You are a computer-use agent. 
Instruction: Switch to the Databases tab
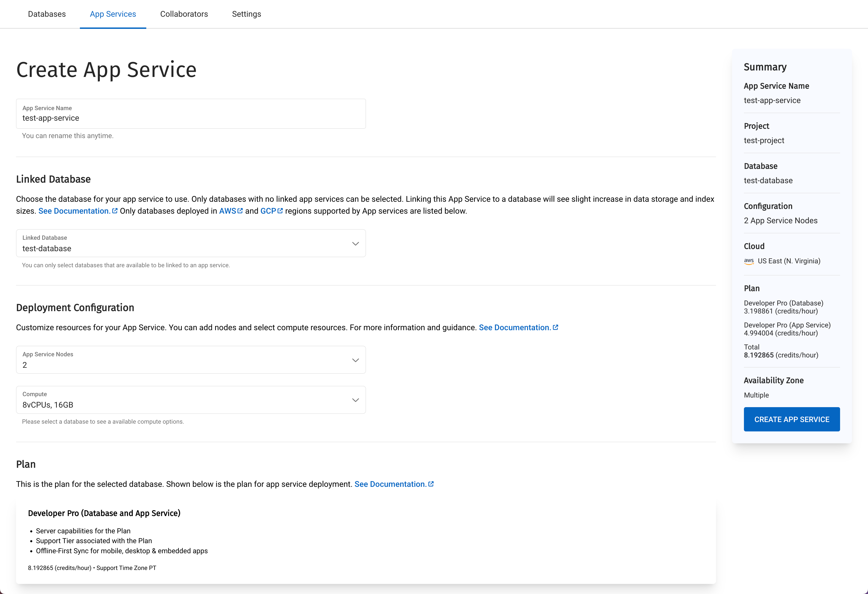point(46,14)
